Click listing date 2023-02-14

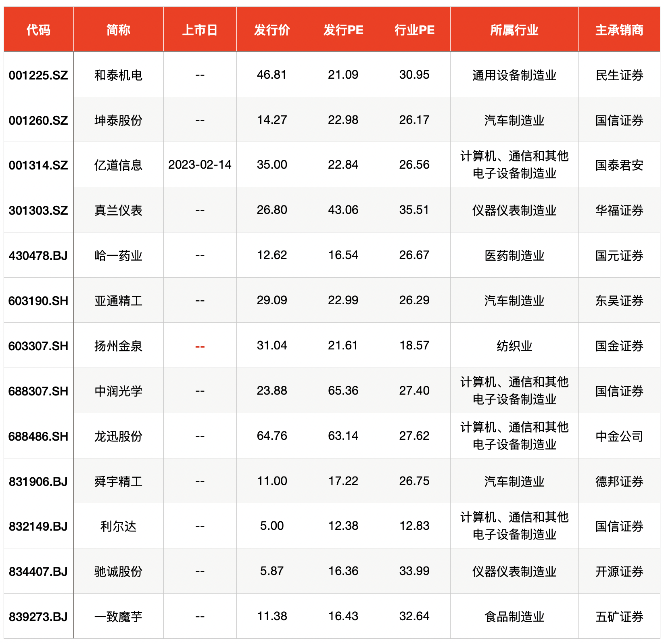[x=200, y=165]
